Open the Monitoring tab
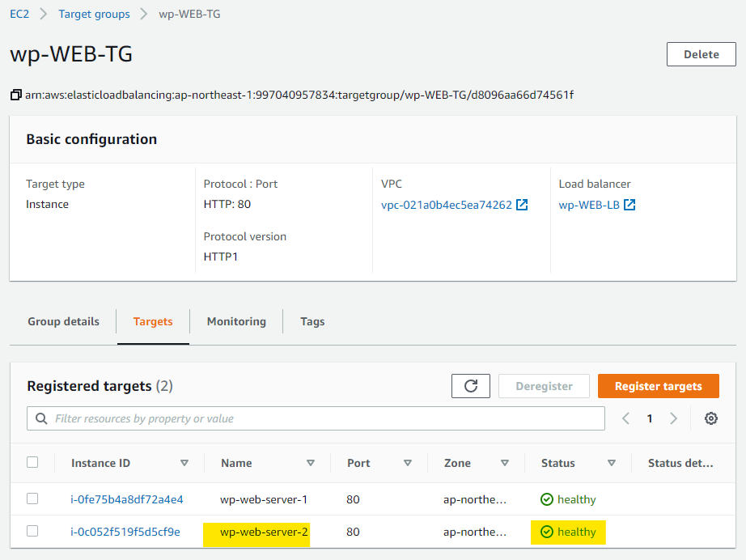The width and height of the screenshot is (746, 560). [x=236, y=321]
